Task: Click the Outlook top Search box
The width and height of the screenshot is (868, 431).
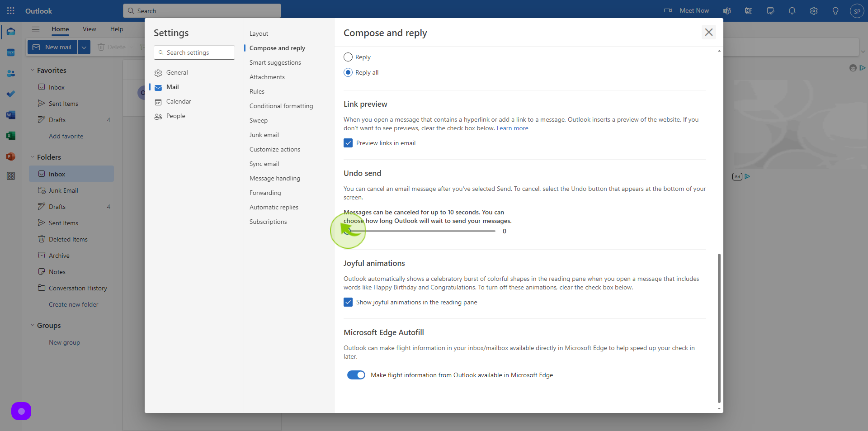Action: tap(202, 11)
